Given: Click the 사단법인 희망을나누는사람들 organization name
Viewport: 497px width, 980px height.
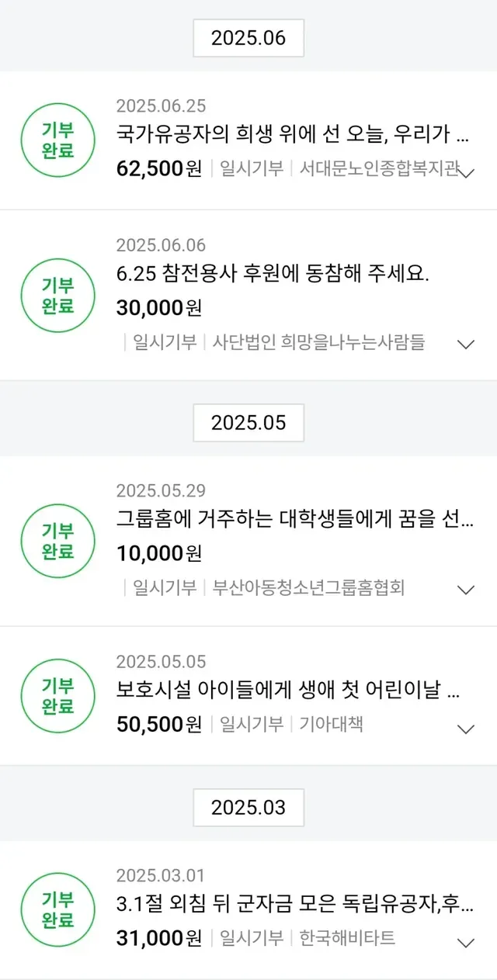Looking at the screenshot, I should pyautogui.click(x=318, y=342).
